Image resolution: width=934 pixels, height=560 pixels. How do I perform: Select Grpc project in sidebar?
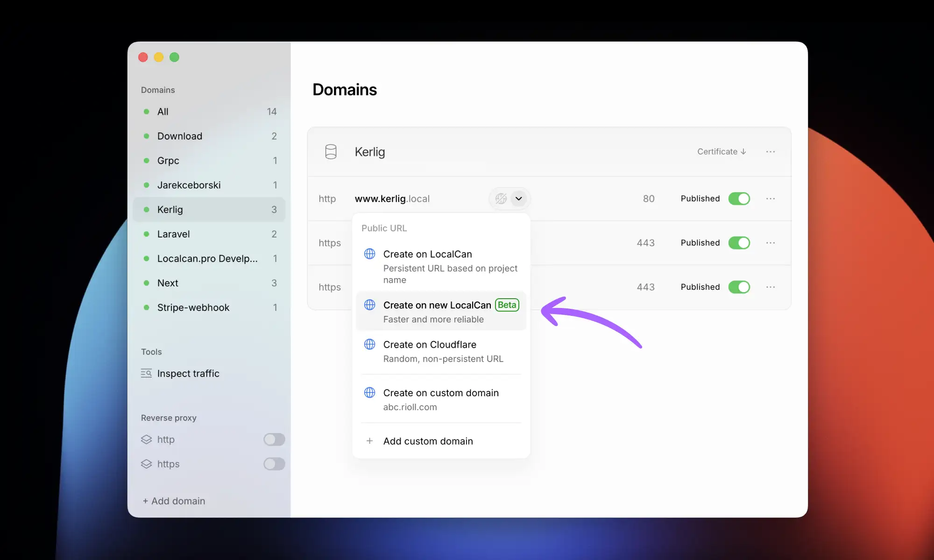point(209,161)
